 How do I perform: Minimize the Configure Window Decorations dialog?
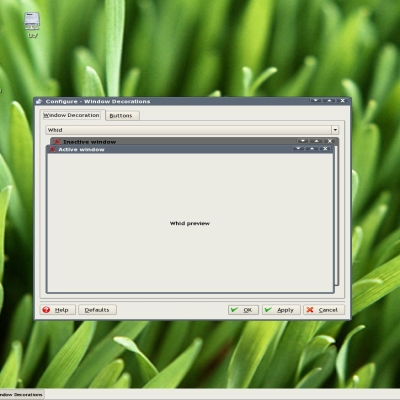[x=315, y=101]
